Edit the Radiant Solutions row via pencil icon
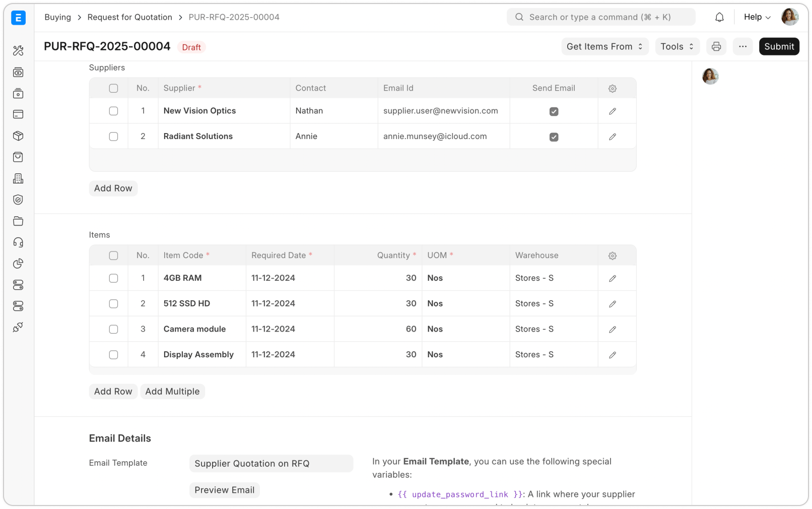The width and height of the screenshot is (812, 509). click(612, 136)
